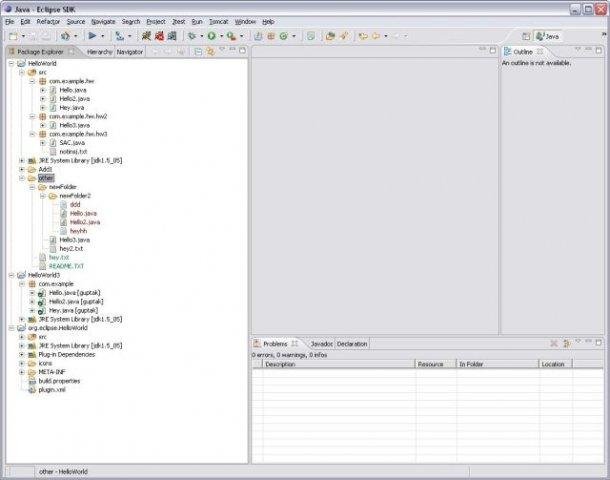The image size is (610, 480).
Task: Click the In Folder column header
Action: tap(497, 364)
